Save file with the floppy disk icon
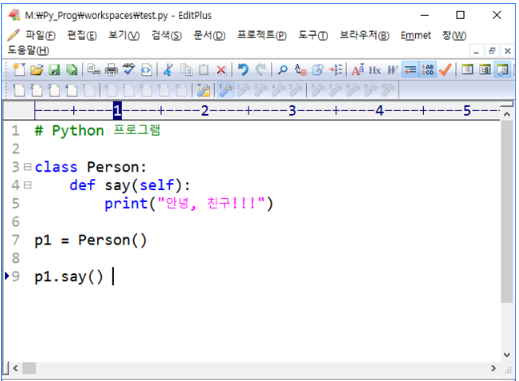Viewport: 519px width, 381px height. (x=54, y=70)
